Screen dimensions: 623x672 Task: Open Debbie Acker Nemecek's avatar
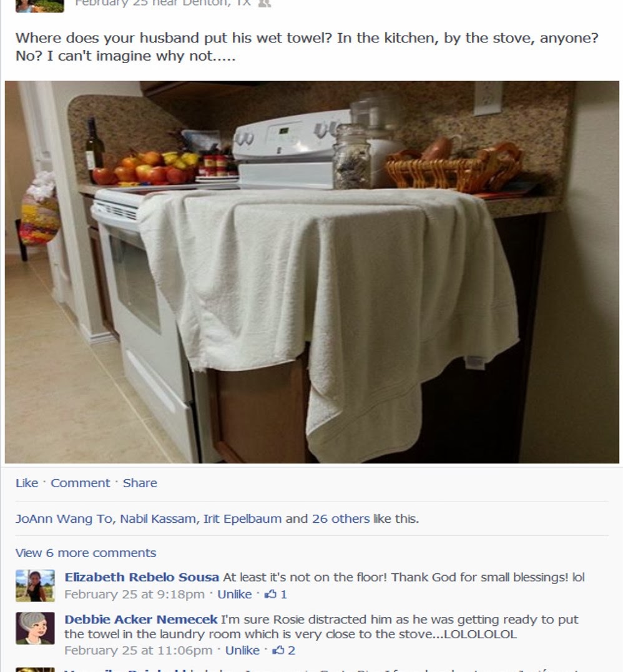tap(35, 628)
